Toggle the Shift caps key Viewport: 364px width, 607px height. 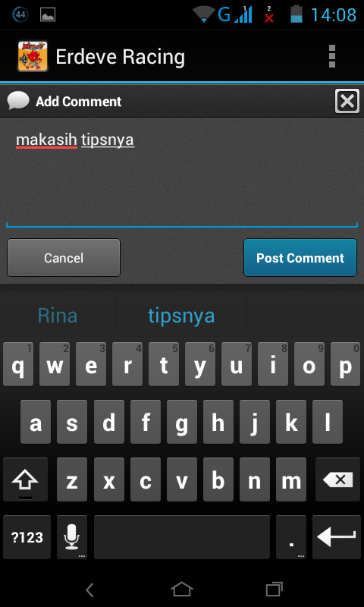25,480
